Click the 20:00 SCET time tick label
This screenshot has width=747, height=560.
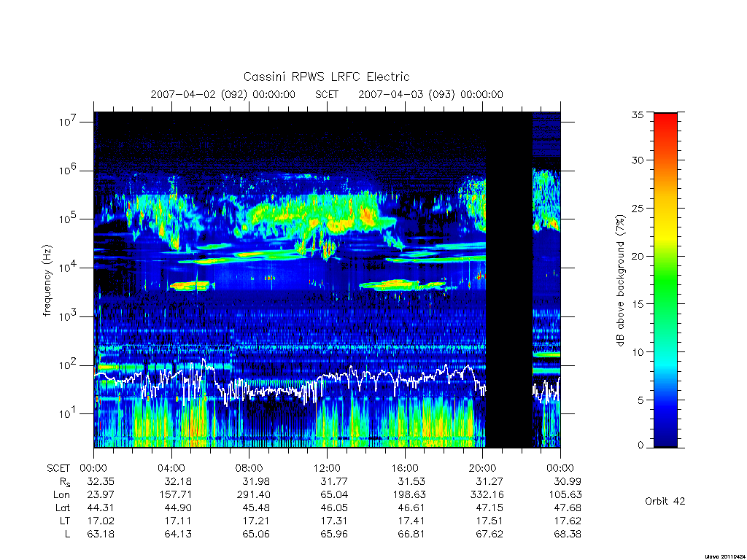click(x=483, y=468)
